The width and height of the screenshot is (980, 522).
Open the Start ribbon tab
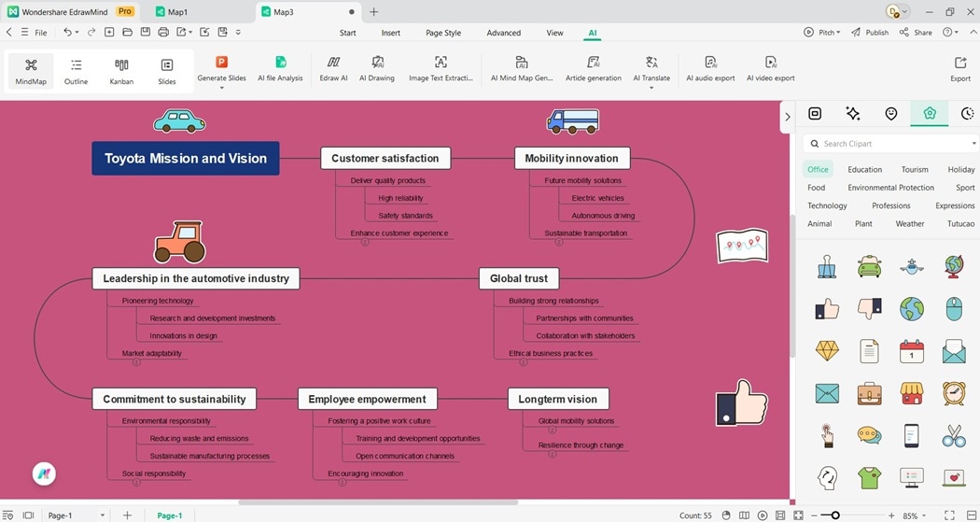(x=347, y=33)
